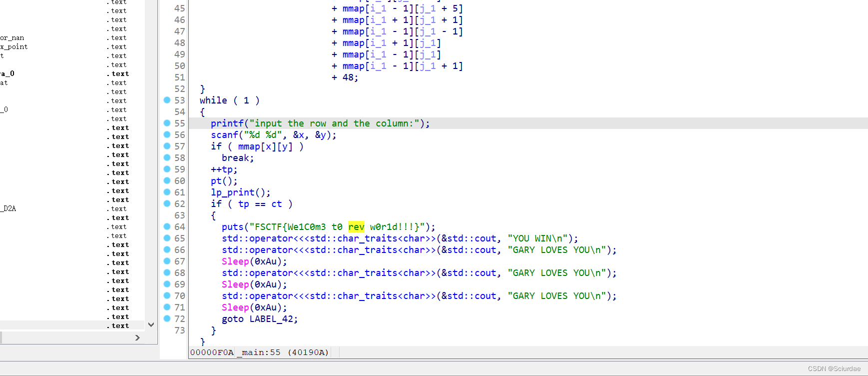Toggle breakpoint dot on scanf line 56
Image resolution: width=868 pixels, height=376 pixels.
167,134
